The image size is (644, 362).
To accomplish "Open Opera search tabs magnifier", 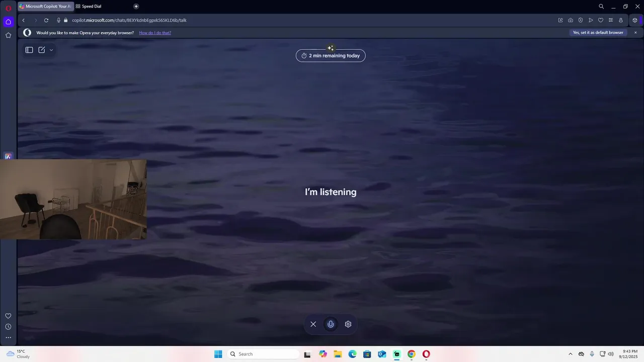I will pos(601,7).
